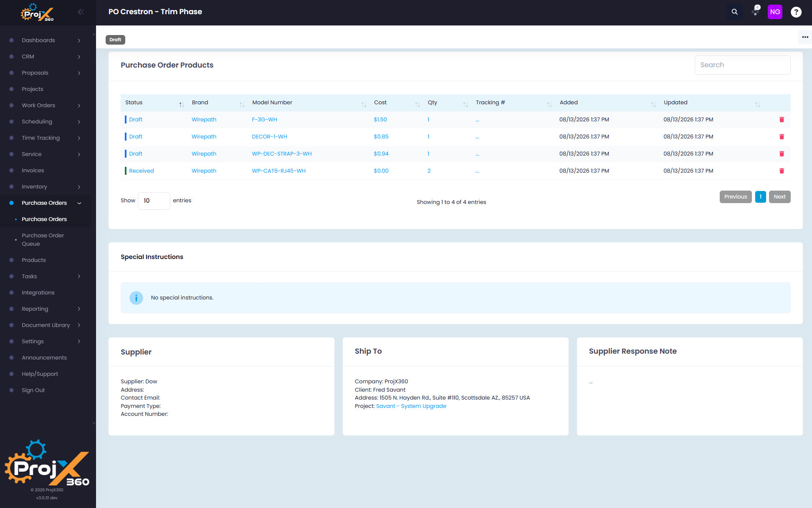Expand the Tasks menu chevron
This screenshot has height=508, width=812.
click(79, 277)
